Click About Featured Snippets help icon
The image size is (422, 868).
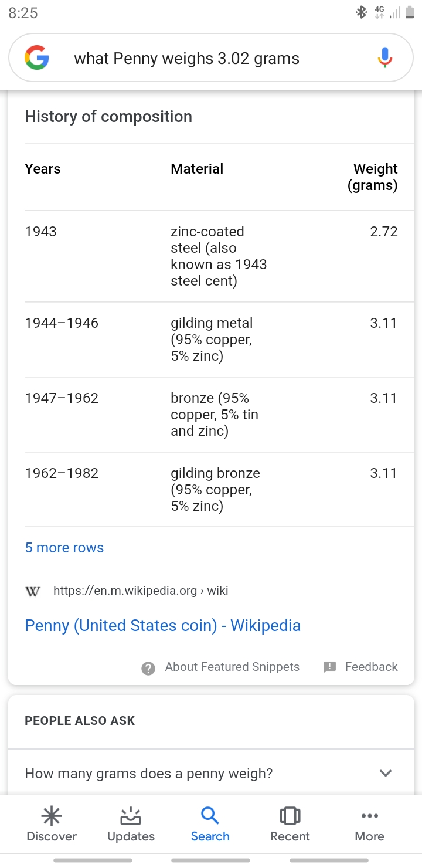click(149, 668)
